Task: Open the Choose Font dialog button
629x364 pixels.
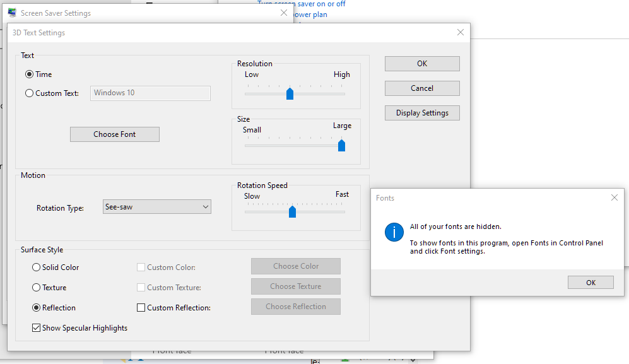Action: 115,134
